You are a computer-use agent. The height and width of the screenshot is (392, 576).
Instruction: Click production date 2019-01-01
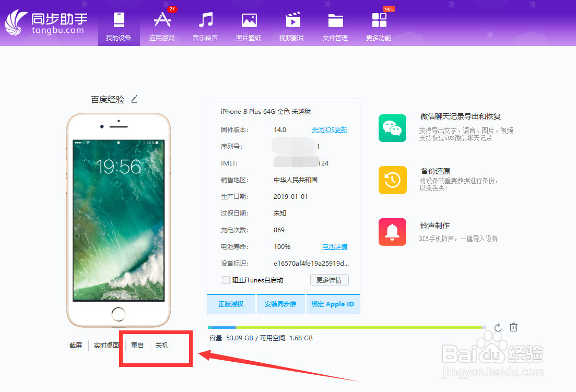[x=290, y=196]
